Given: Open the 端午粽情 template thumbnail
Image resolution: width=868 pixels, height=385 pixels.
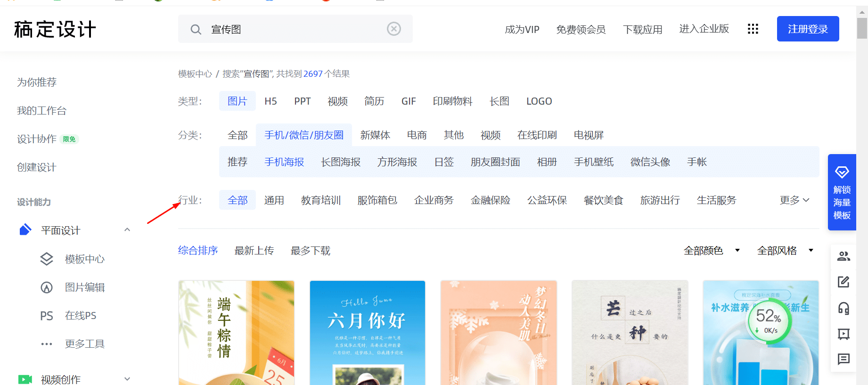Looking at the screenshot, I should 237,333.
